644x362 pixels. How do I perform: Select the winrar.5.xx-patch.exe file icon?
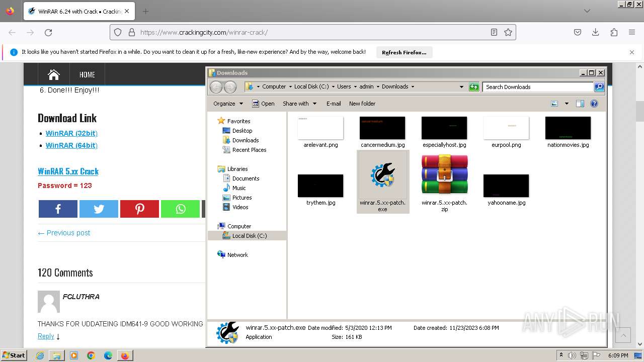coord(382,175)
